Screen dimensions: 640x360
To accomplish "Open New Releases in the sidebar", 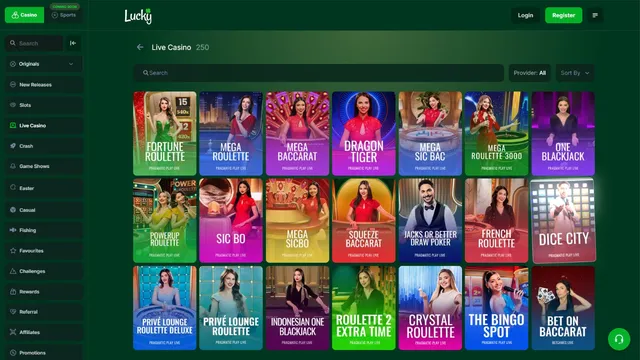I will coord(44,84).
